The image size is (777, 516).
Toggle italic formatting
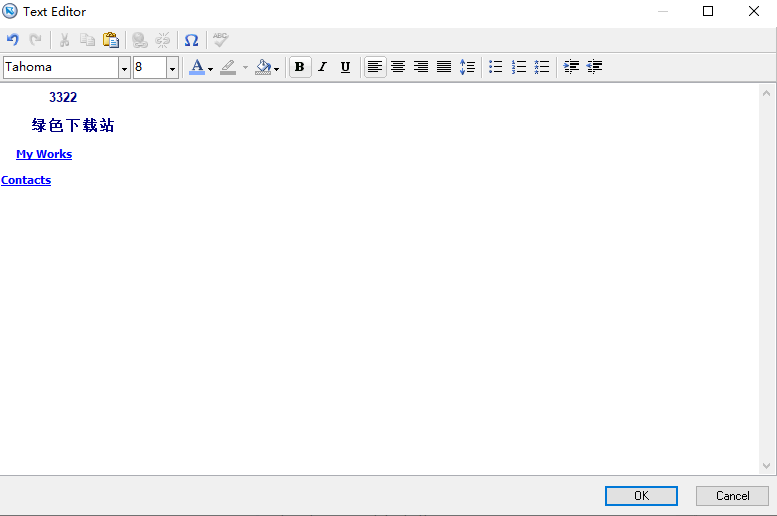point(322,67)
